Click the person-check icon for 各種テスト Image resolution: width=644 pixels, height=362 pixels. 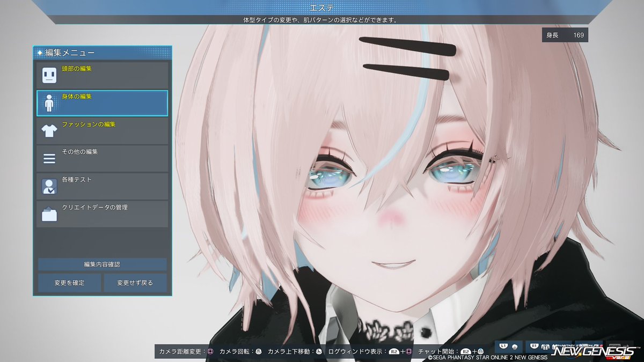pos(49,187)
